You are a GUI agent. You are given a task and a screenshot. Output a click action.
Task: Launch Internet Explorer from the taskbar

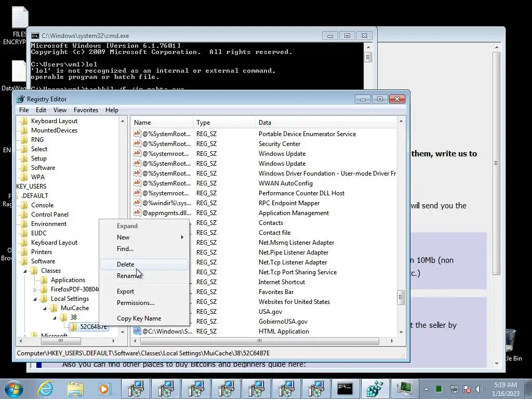[x=45, y=389]
